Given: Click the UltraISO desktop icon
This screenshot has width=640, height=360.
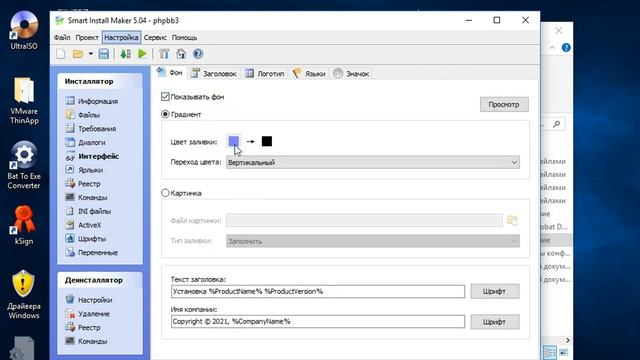Looking at the screenshot, I should (x=24, y=31).
